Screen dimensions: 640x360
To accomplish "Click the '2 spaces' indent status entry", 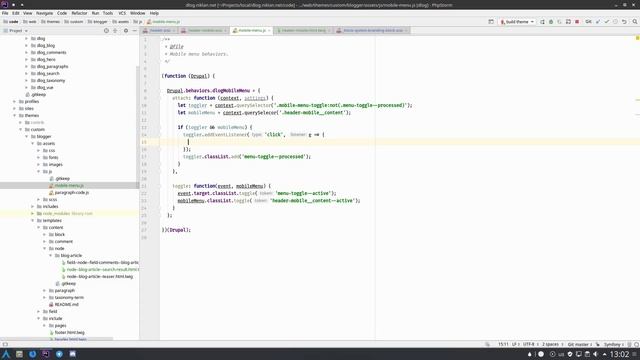I will 552,344.
